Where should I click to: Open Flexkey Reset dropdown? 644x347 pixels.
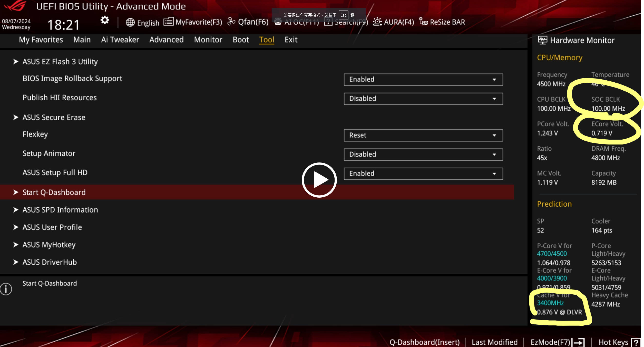pos(423,135)
